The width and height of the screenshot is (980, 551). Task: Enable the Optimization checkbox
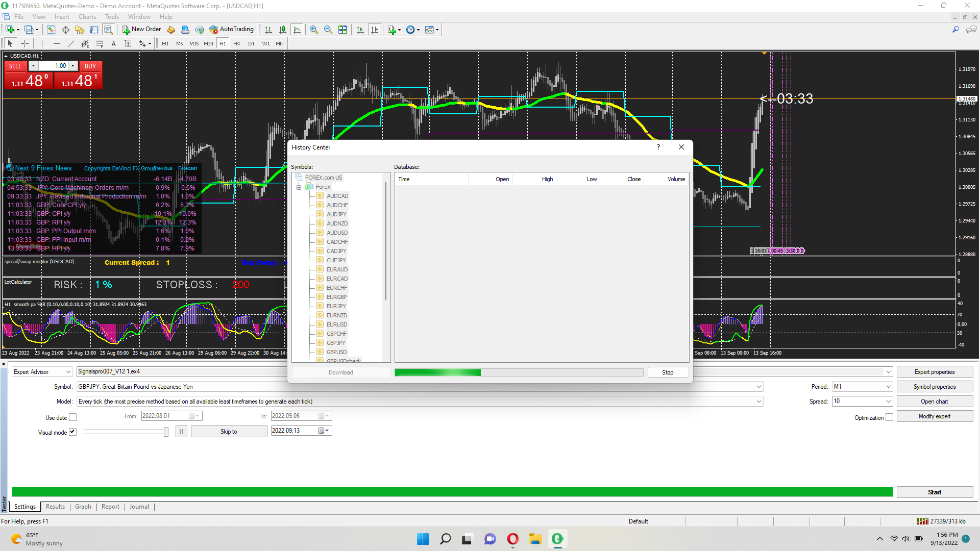tap(889, 417)
